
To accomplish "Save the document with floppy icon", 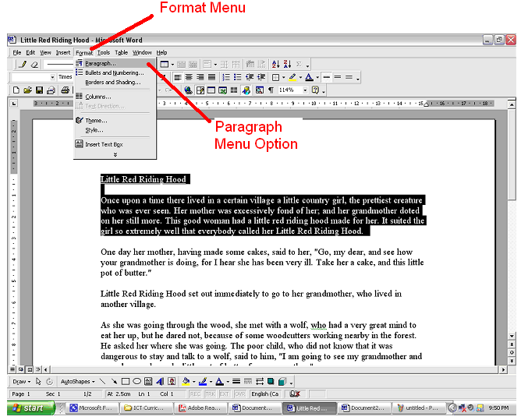I will click(39, 90).
